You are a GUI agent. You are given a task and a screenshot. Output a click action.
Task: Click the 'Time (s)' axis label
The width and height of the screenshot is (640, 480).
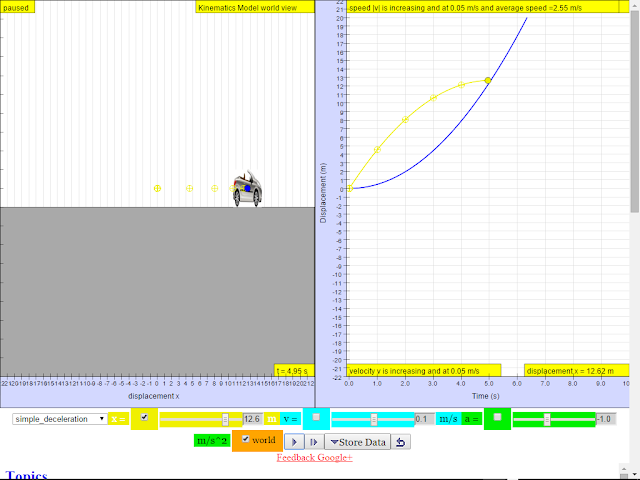click(x=486, y=396)
